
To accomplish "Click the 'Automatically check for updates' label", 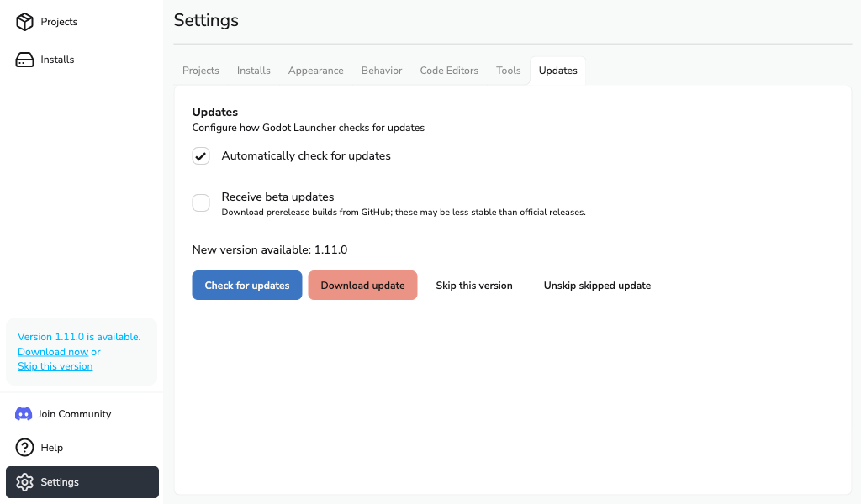I will (x=306, y=155).
